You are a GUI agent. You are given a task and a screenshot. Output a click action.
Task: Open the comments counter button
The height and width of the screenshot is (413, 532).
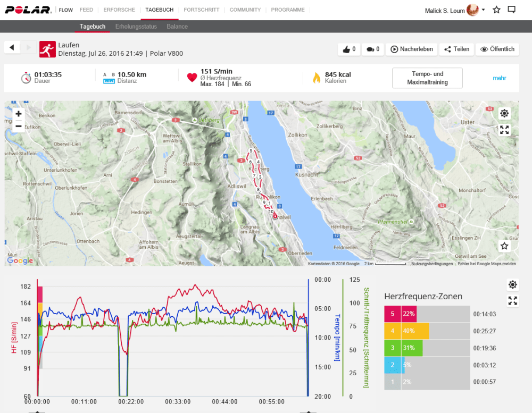[x=373, y=49]
